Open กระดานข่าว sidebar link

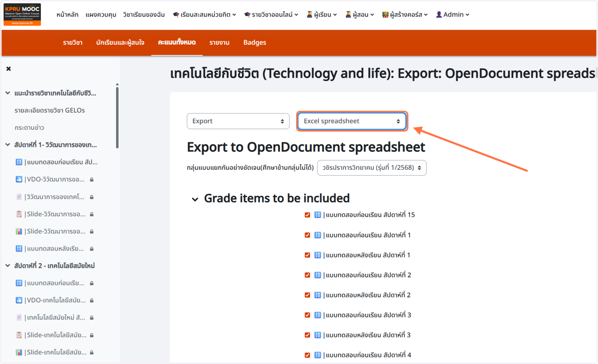29,127
